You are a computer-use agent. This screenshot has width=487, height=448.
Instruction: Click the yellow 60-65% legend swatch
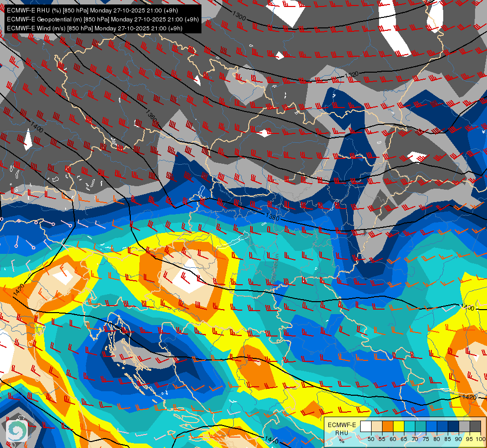[398, 426]
